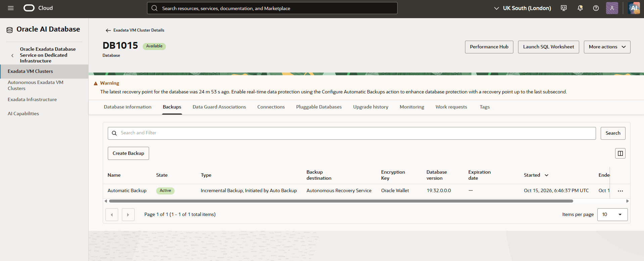Go back to Exadata VM Cluster Details
The width and height of the screenshot is (644, 261).
(135, 30)
